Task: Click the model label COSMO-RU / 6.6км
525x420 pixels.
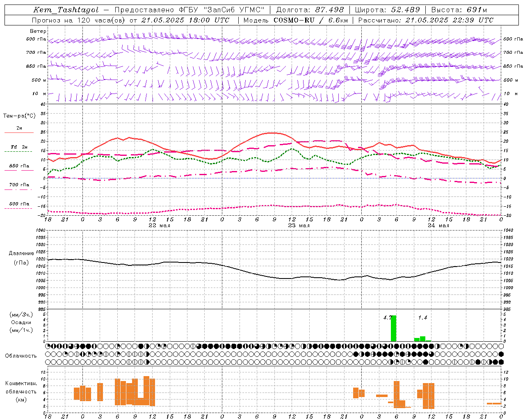Action: click(310, 20)
